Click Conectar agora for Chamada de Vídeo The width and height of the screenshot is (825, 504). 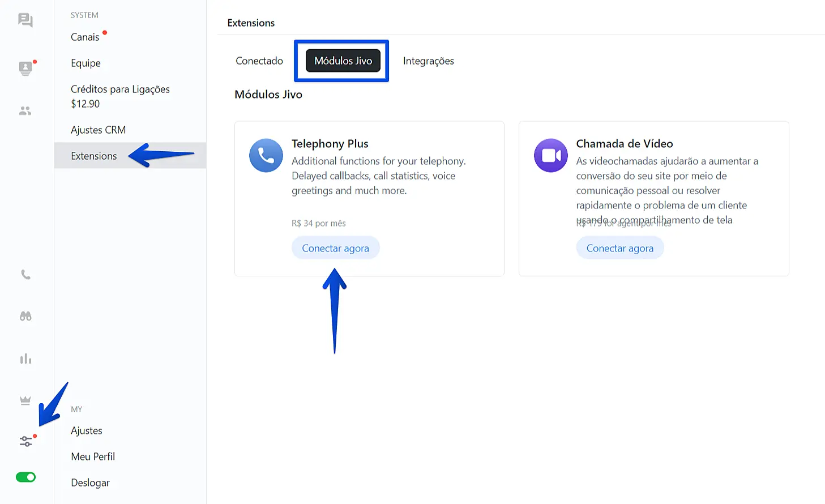[x=620, y=248]
